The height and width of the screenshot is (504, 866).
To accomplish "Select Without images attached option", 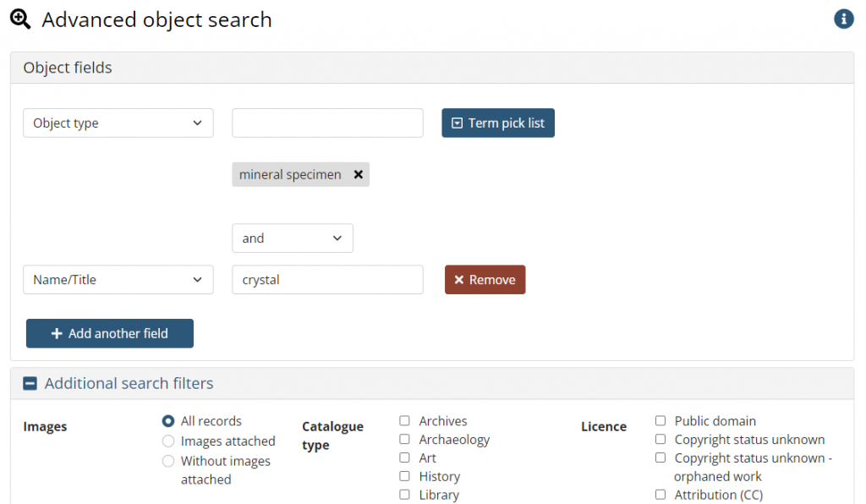I will click(168, 461).
